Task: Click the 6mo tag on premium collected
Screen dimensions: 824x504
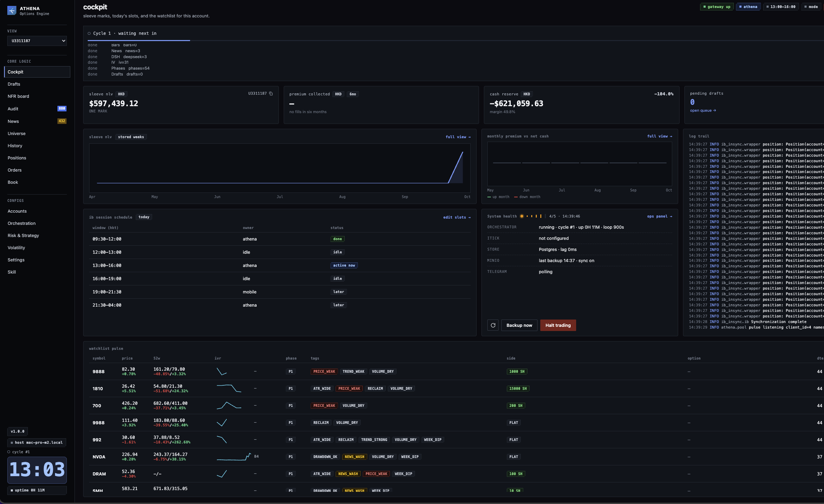Action: coord(353,94)
